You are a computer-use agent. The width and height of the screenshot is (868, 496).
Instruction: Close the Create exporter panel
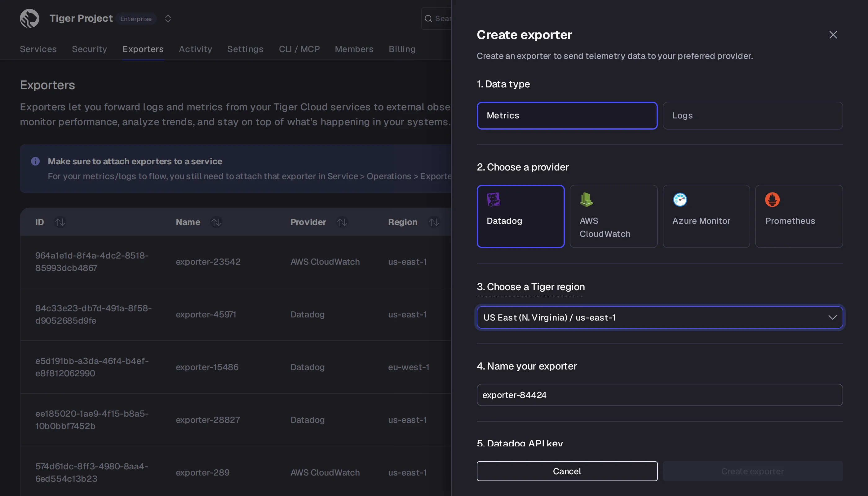click(833, 35)
